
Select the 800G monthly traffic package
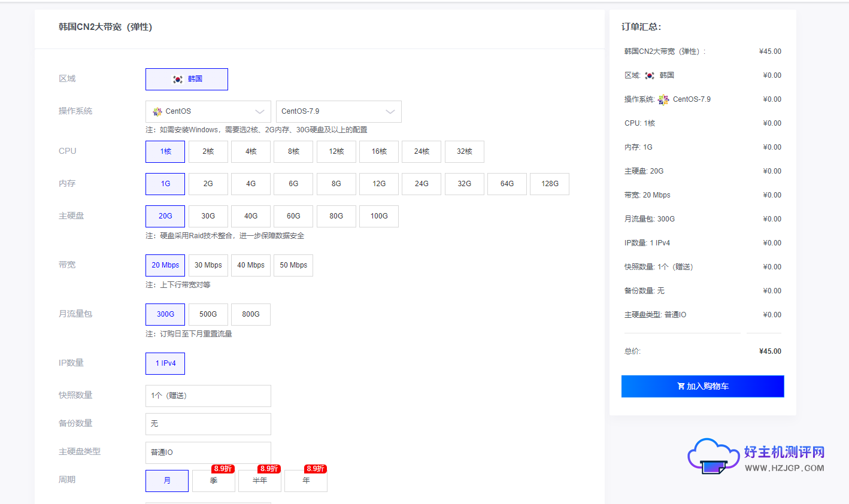tap(250, 314)
